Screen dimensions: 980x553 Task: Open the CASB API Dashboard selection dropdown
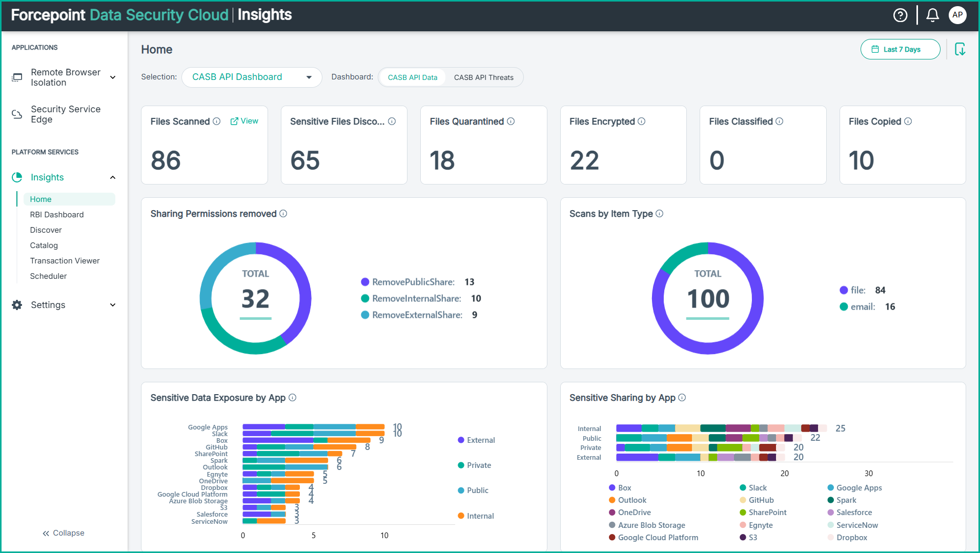click(252, 77)
